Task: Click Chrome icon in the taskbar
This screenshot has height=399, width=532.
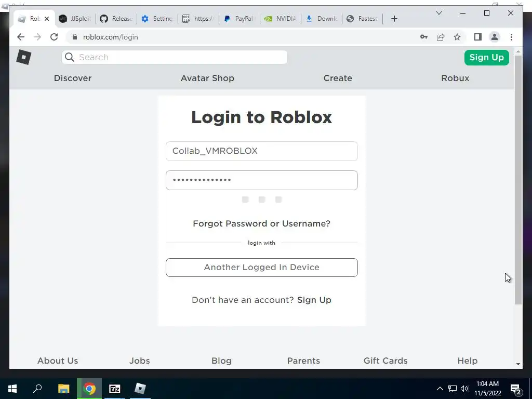Action: [x=89, y=389]
